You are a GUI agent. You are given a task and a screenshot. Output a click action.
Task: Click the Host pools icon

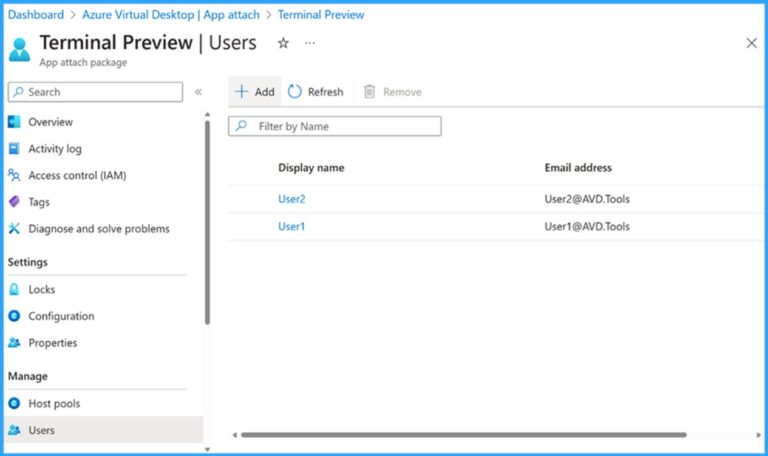click(14, 404)
